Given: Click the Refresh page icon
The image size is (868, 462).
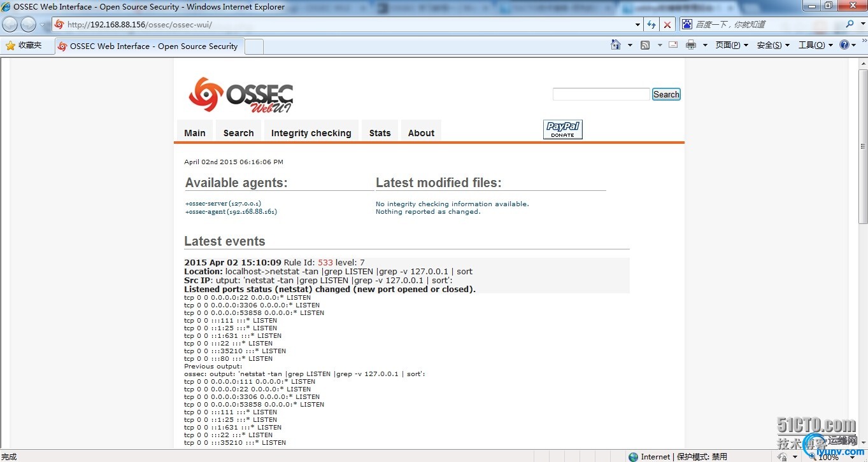Looking at the screenshot, I should pos(651,25).
